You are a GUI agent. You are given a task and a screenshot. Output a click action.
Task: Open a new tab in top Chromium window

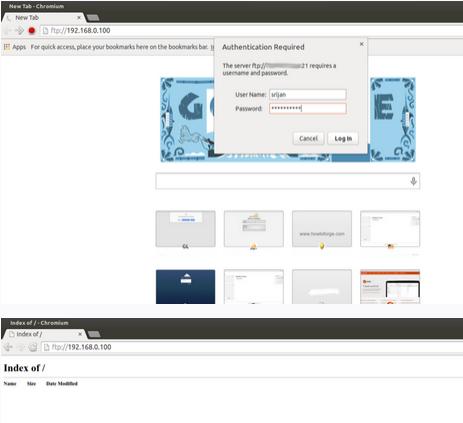(x=93, y=18)
